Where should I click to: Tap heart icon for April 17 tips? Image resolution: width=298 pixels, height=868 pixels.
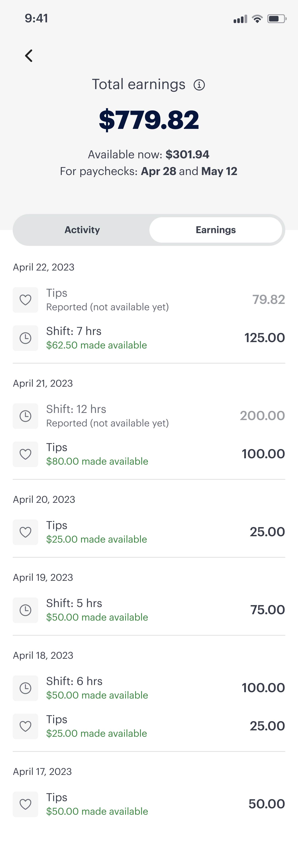(x=26, y=804)
